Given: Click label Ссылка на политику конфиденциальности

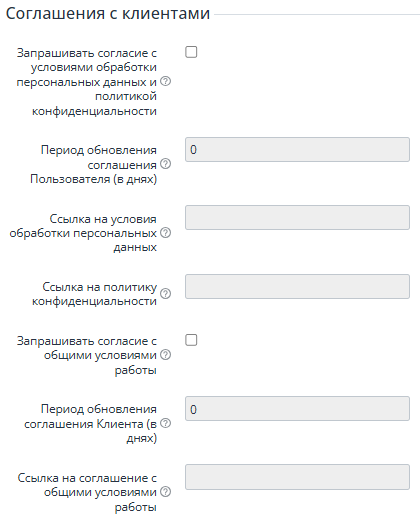Looking at the screenshot, I should [94, 294].
